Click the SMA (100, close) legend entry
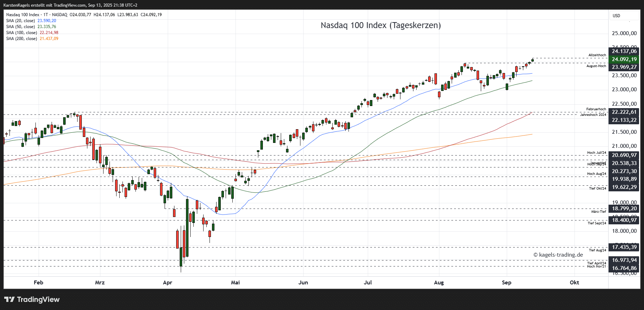Viewport: 644px width, 310px height. tap(21, 33)
